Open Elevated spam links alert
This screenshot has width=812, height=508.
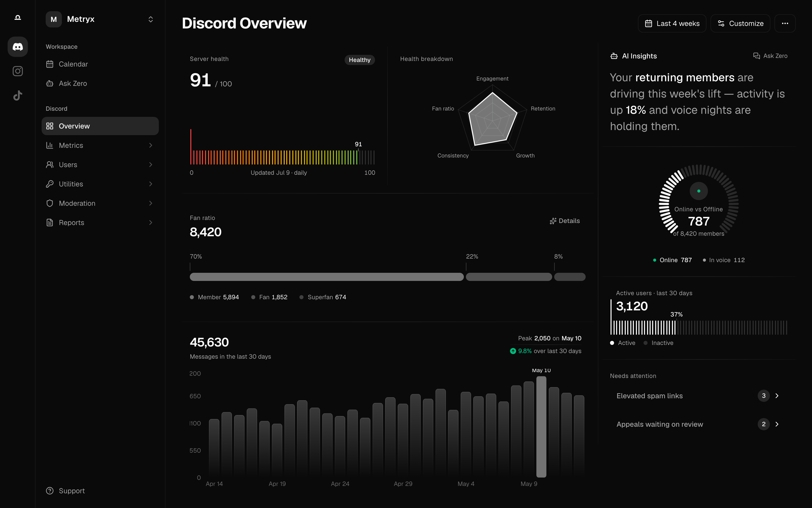pos(699,396)
